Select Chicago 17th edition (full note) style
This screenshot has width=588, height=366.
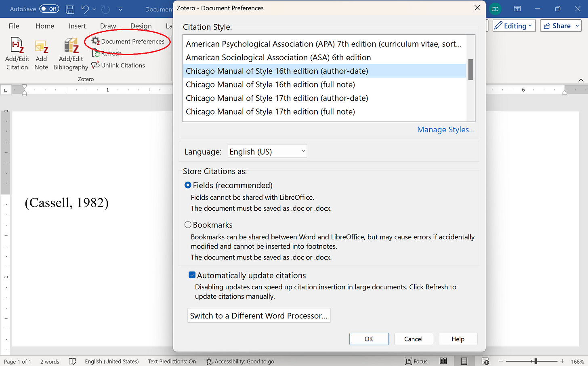[x=324, y=111]
